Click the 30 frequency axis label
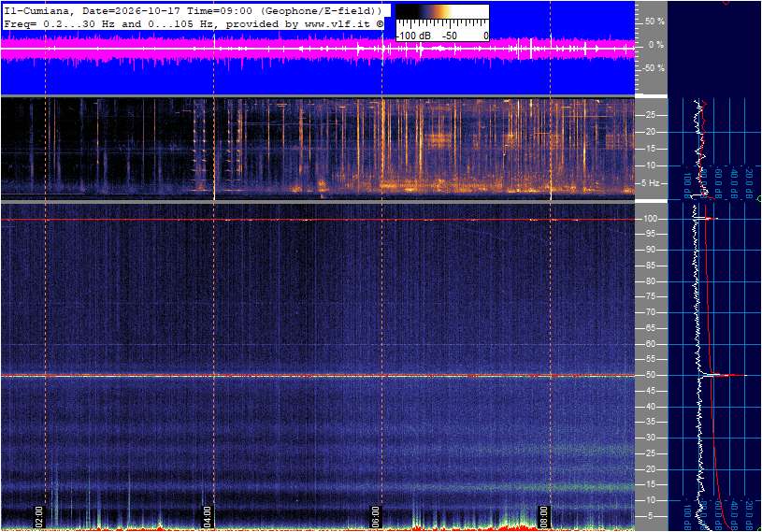This screenshot has width=762, height=532. [650, 438]
